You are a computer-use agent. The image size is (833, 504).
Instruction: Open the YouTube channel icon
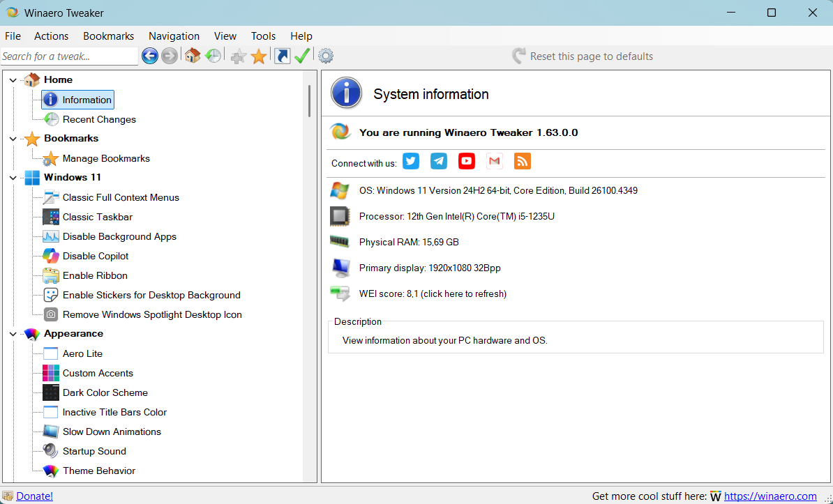point(466,161)
